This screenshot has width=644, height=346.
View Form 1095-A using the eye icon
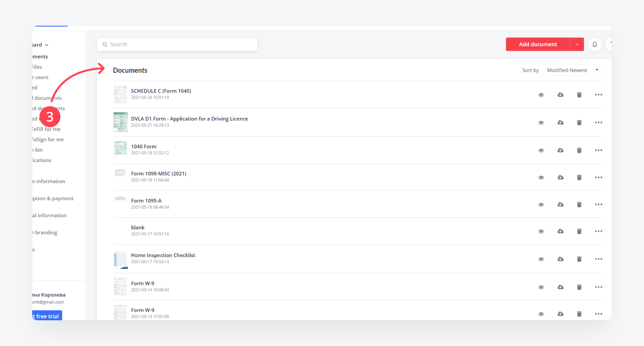coord(541,205)
